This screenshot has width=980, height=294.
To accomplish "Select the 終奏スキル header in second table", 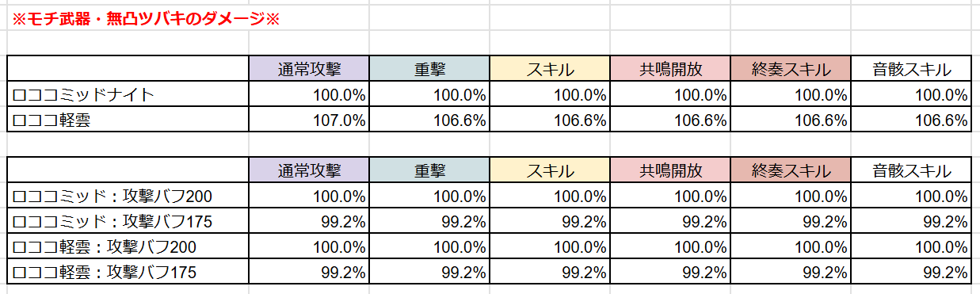I will tap(791, 170).
